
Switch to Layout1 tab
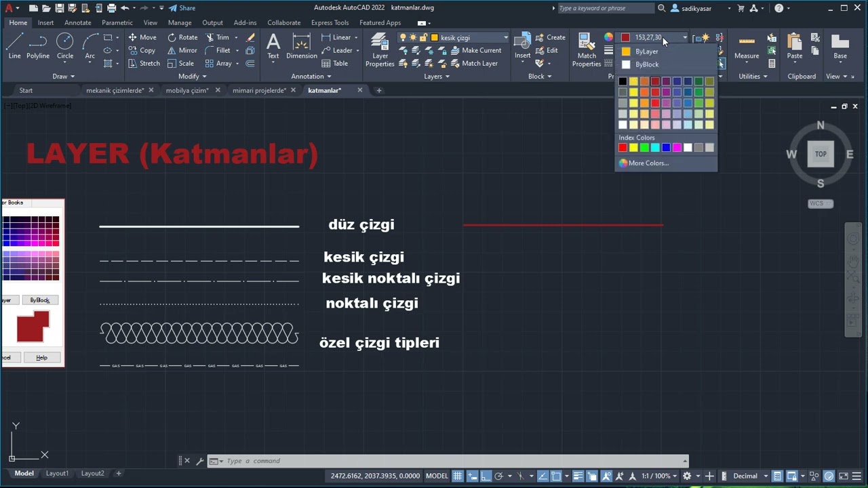pos(57,473)
